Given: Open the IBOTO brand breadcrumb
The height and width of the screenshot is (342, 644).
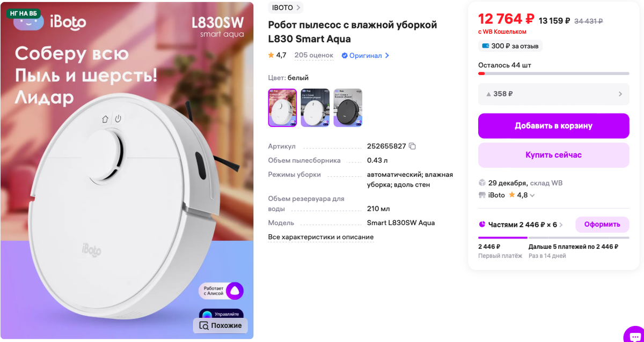Looking at the screenshot, I should (286, 8).
